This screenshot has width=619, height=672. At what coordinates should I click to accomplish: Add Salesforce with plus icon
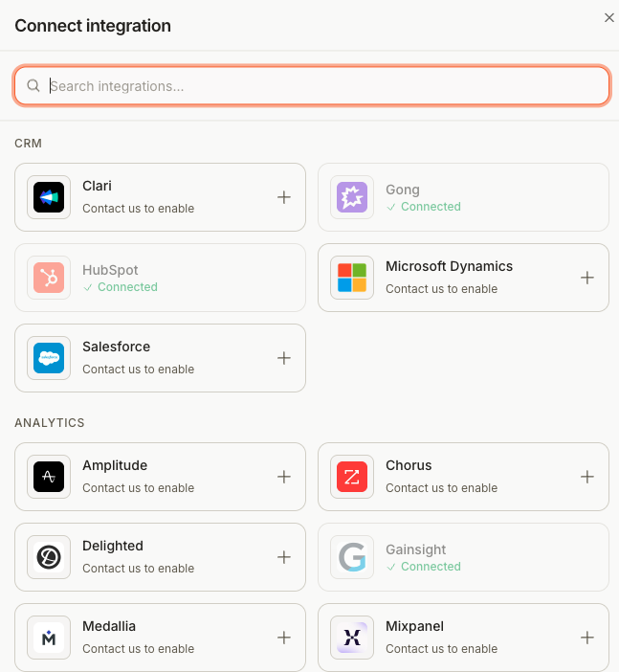click(x=284, y=358)
